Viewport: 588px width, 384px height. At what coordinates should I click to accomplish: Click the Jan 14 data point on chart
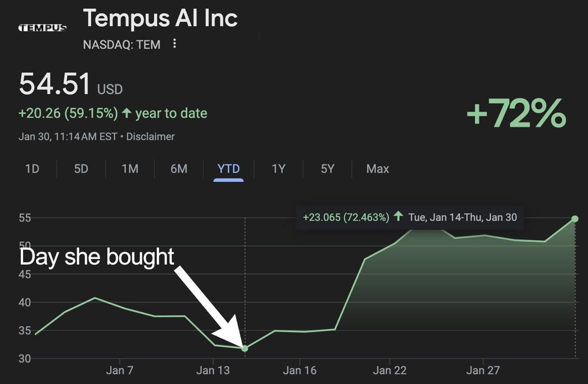coord(245,349)
